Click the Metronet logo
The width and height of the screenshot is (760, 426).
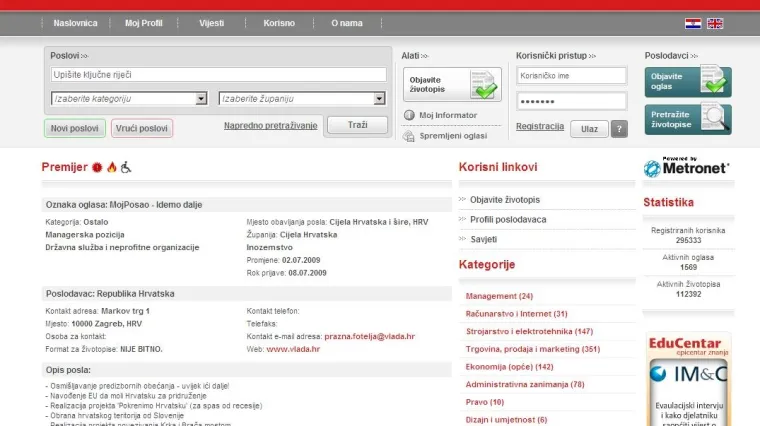click(x=686, y=167)
